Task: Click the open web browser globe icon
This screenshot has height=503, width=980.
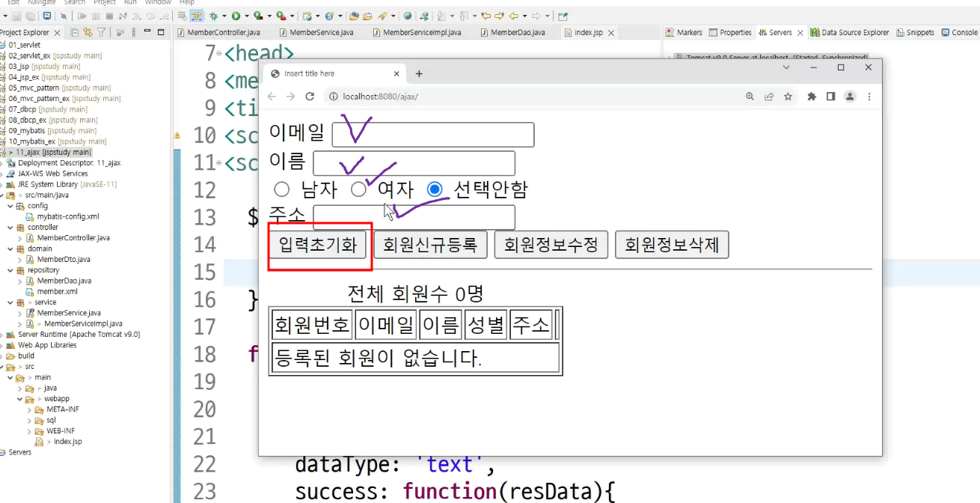Action: 407,16
